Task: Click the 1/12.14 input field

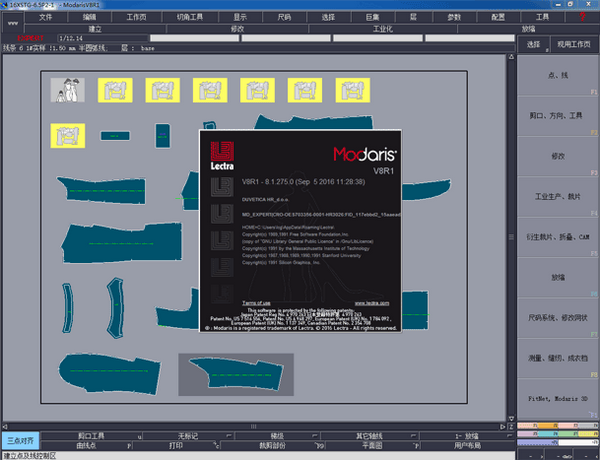Action: coord(103,38)
